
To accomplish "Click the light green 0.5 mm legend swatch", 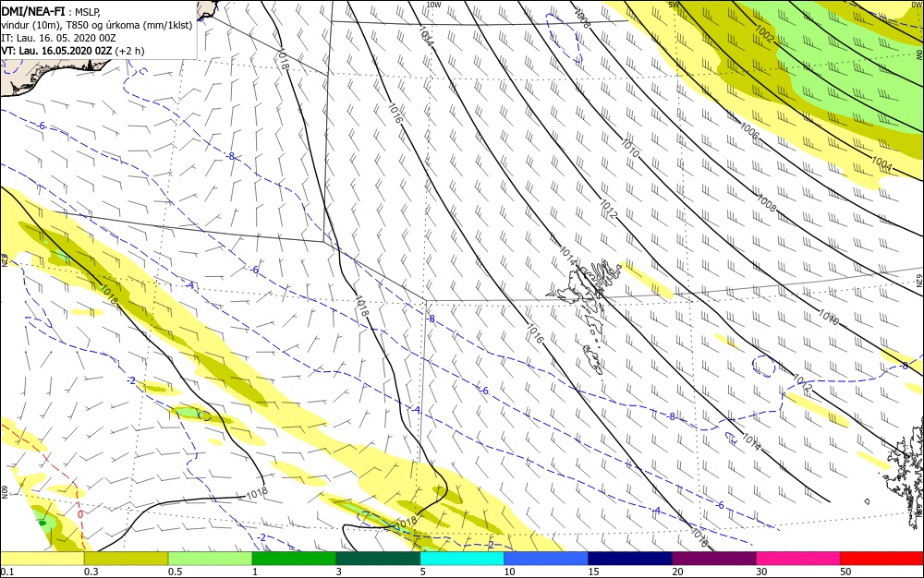I will [211, 559].
